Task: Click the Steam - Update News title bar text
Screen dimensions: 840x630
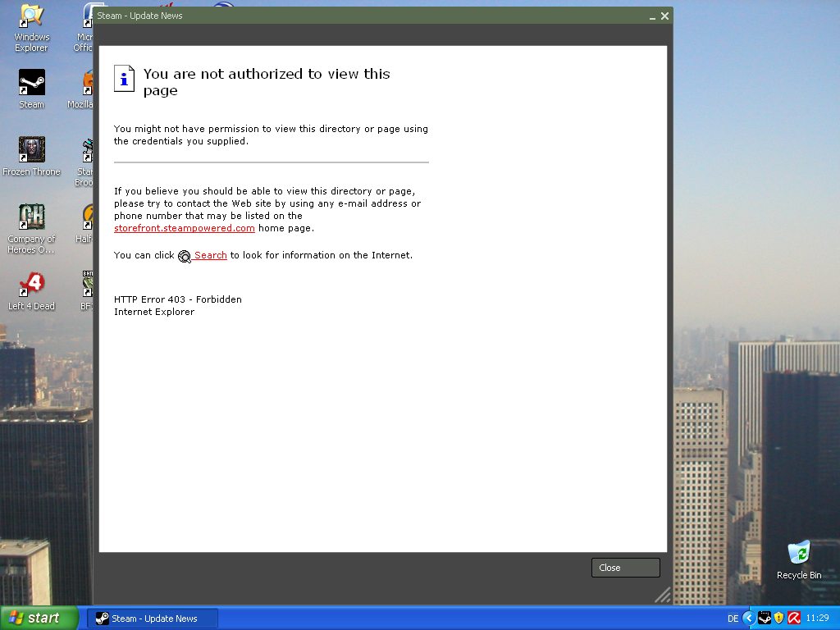Action: click(139, 16)
